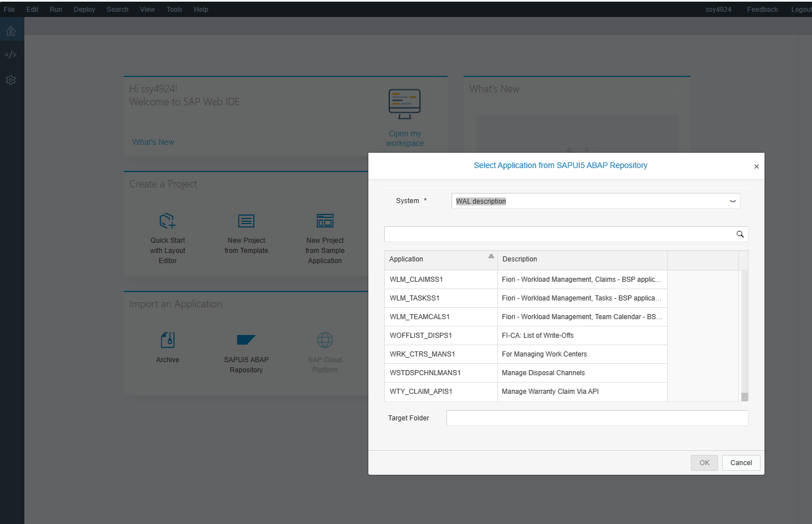Image resolution: width=812 pixels, height=524 pixels.
Task: Open the System dropdown arrow
Action: pos(732,201)
